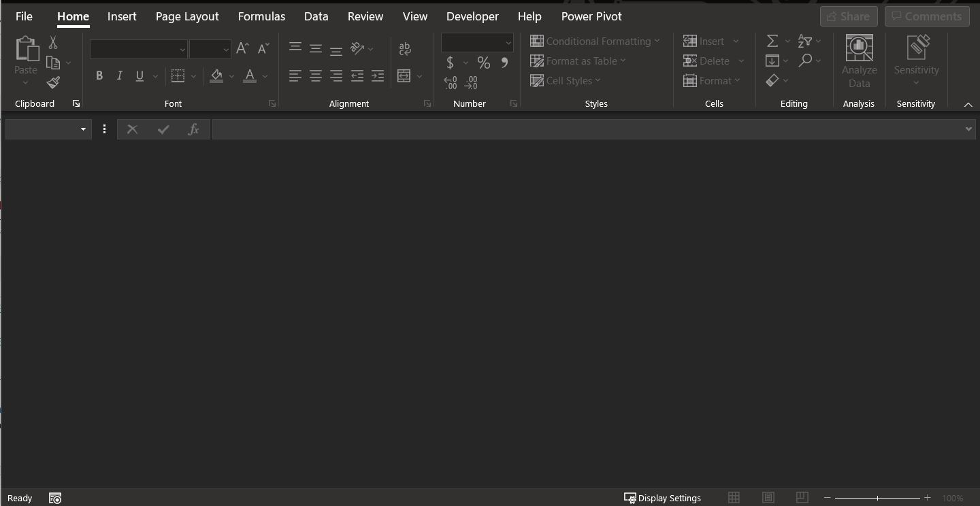Switch to the Page Layout tab
The height and width of the screenshot is (506, 980).
187,16
